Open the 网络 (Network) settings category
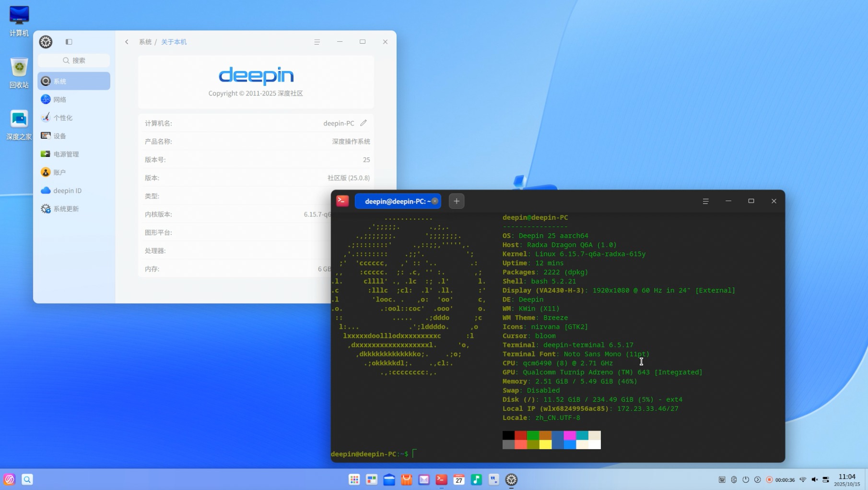868x490 pixels. point(59,99)
